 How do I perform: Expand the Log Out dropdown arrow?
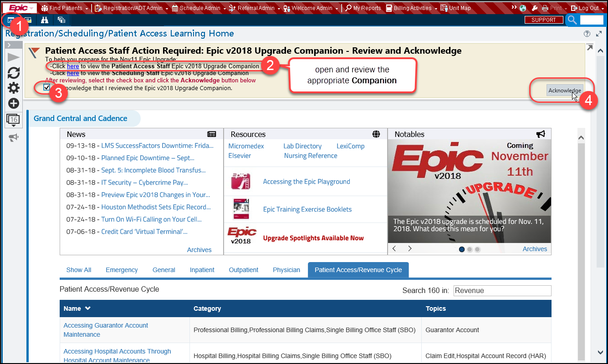602,8
